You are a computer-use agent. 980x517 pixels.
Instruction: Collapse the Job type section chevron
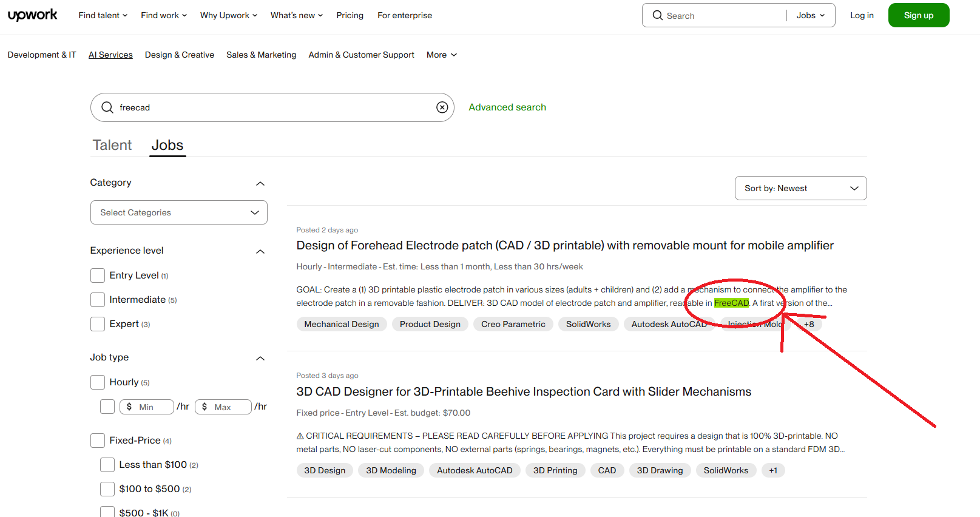coord(260,358)
